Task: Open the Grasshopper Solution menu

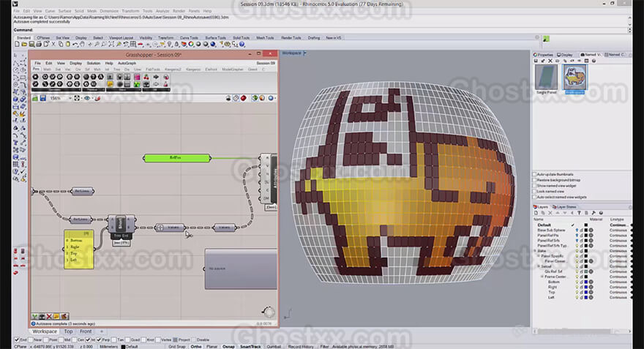Action: [x=93, y=63]
